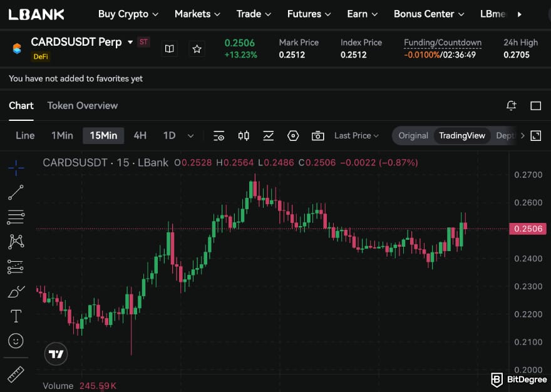Click the LBANK logo
The width and height of the screenshot is (551, 392).
[x=36, y=14]
